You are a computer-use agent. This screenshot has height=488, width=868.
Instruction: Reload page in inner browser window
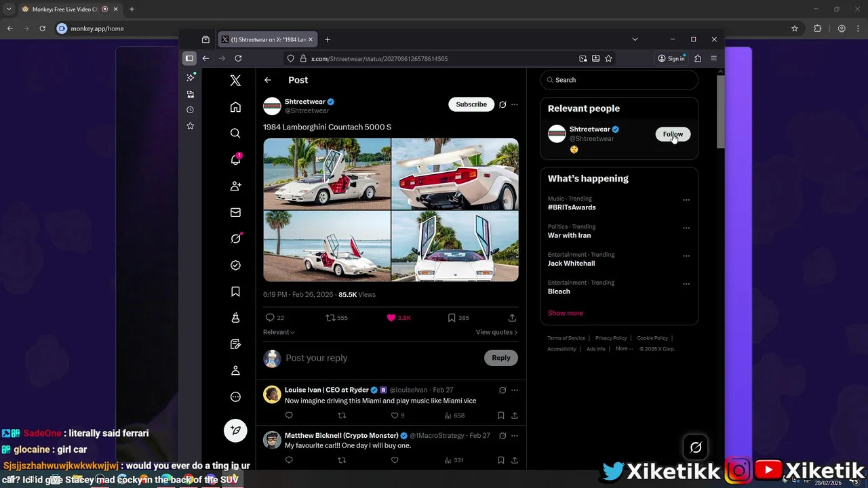click(x=238, y=58)
